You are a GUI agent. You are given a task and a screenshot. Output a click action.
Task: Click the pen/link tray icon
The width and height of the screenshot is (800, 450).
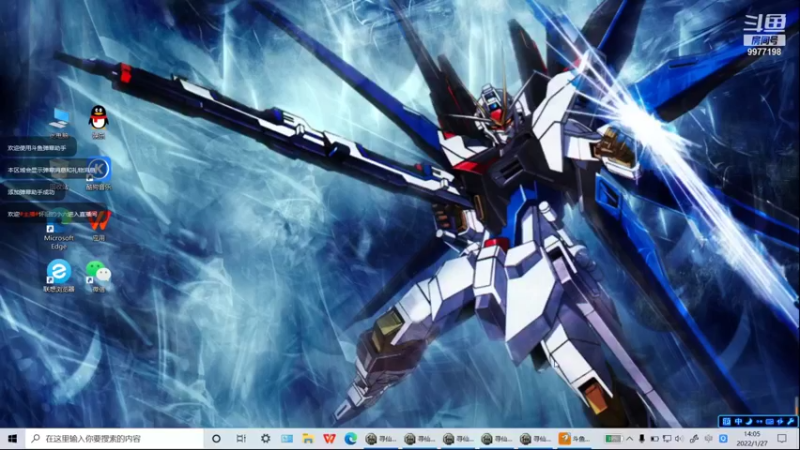coord(694,439)
